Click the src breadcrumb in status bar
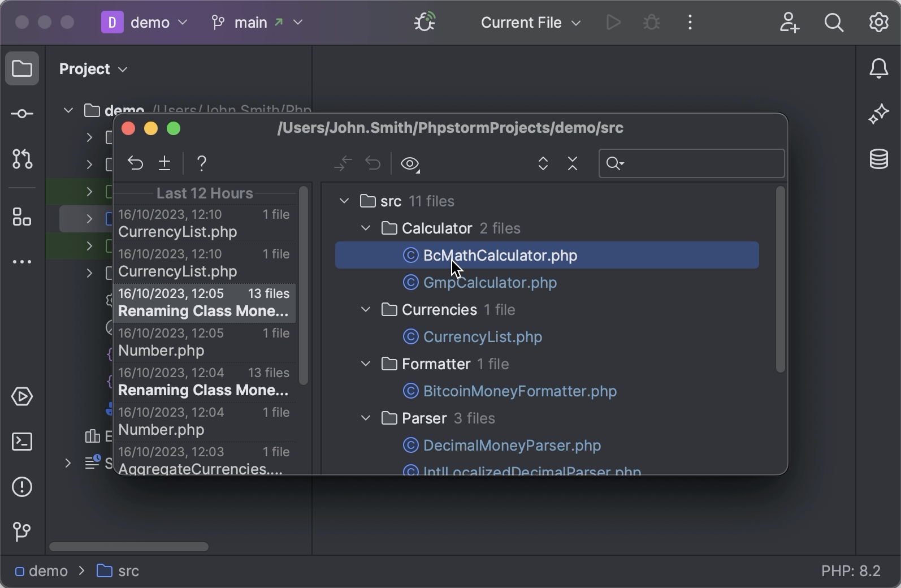 [119, 572]
